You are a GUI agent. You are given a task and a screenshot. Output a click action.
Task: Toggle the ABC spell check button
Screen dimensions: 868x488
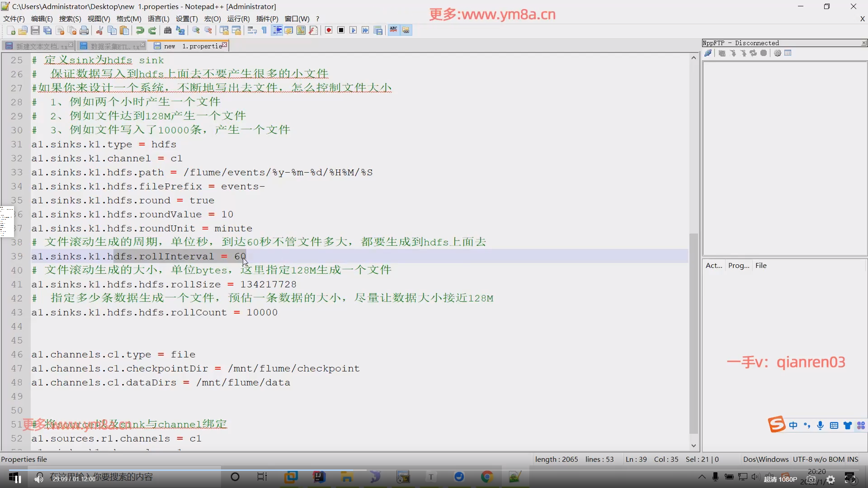(x=394, y=30)
